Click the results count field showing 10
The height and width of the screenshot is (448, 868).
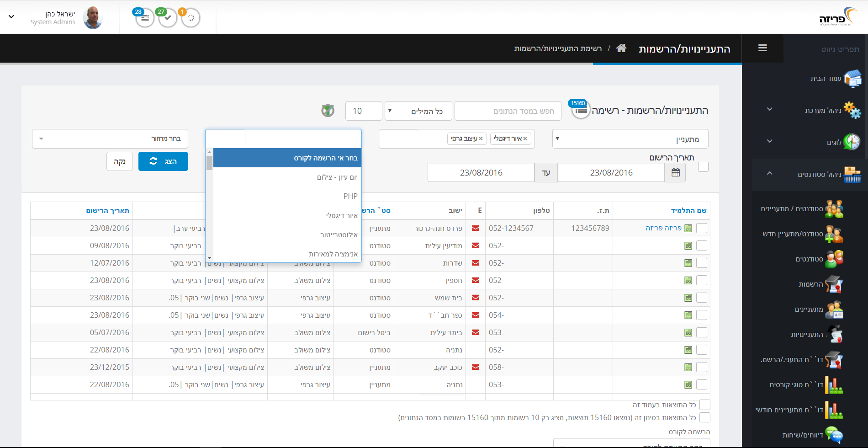(x=364, y=111)
